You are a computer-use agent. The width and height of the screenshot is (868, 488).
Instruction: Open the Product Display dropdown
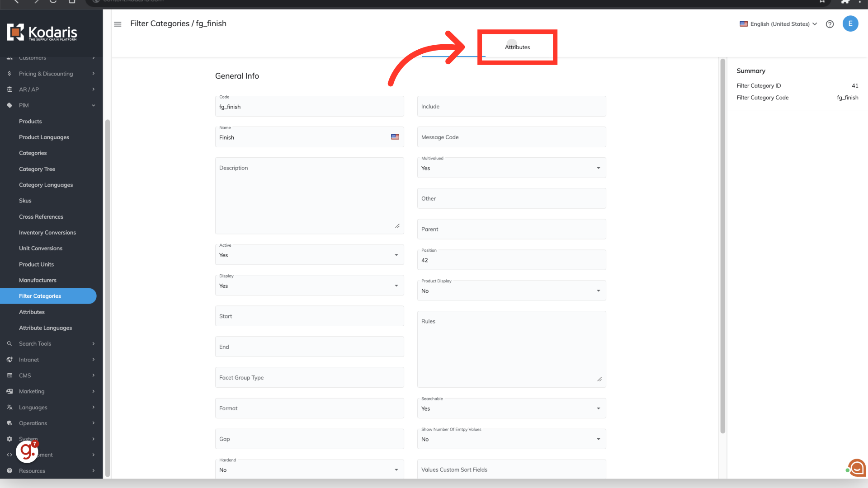[511, 291]
